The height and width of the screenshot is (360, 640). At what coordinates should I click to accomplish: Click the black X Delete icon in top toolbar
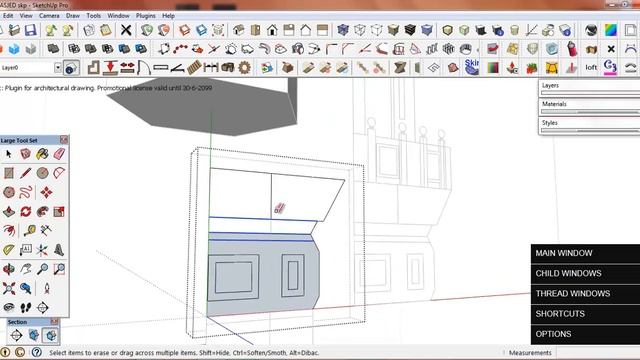[126, 30]
